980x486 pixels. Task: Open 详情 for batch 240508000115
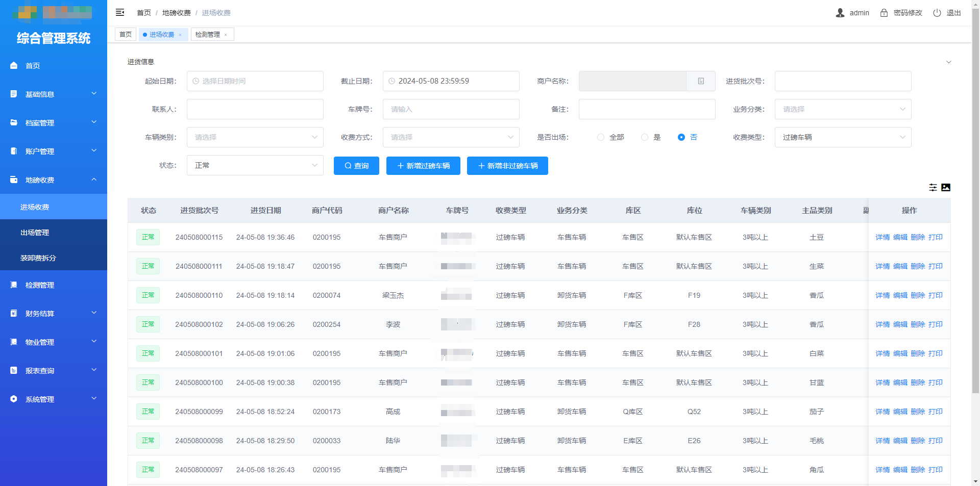[x=883, y=237]
